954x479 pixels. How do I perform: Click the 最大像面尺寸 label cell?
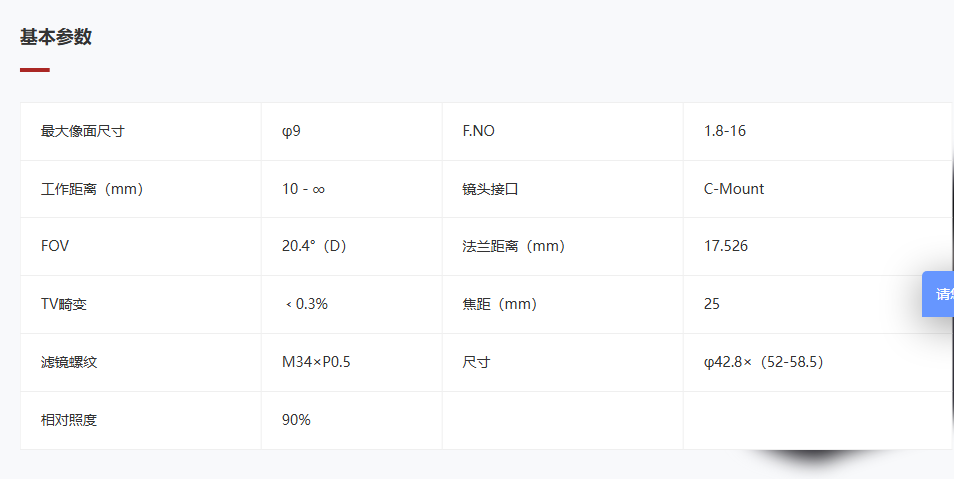[141, 131]
